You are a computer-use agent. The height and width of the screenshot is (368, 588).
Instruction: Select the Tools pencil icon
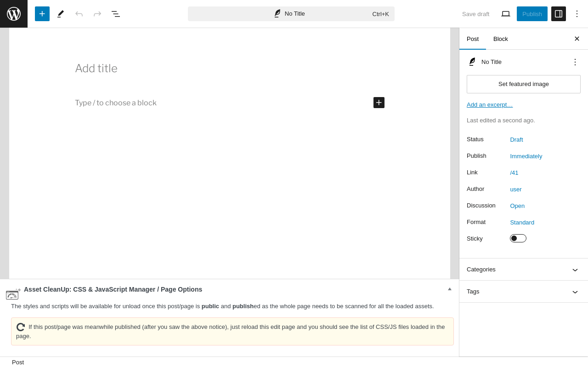pyautogui.click(x=61, y=14)
